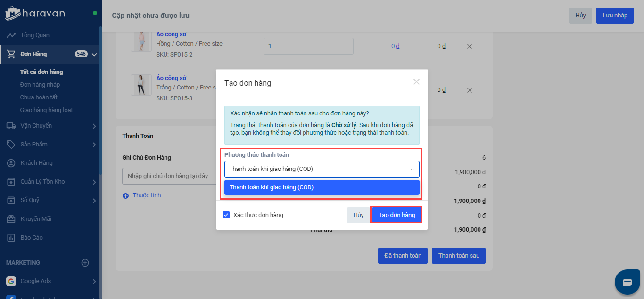The image size is (644, 299).
Task: Go to Chưa hoàn tất orders
Action: click(39, 97)
